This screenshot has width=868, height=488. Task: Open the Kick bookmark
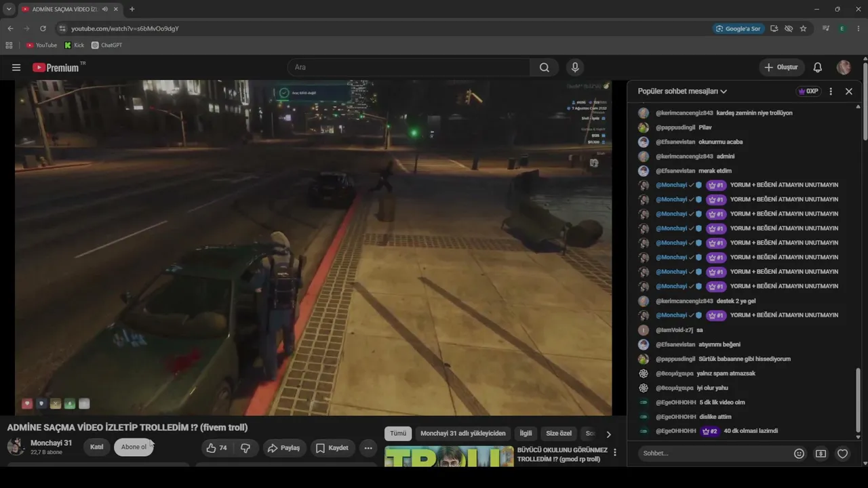(75, 45)
